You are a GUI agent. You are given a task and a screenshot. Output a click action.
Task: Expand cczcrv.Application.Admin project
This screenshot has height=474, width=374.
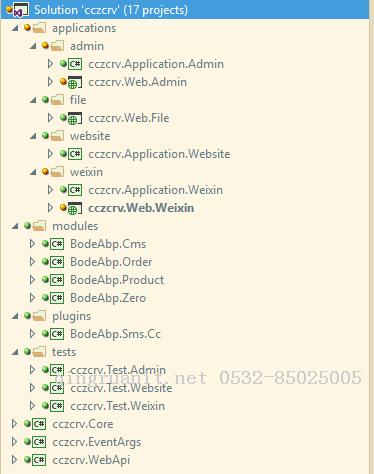point(50,64)
